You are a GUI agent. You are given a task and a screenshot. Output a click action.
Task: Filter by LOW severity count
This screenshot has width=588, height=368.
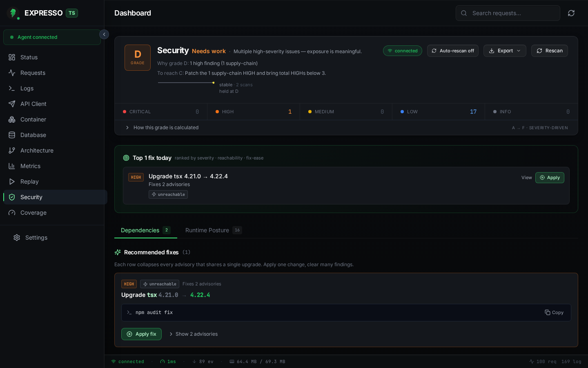coord(439,112)
